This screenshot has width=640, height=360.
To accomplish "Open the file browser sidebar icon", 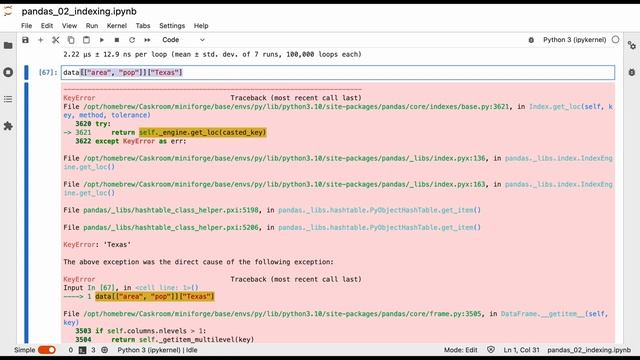I will pyautogui.click(x=8, y=45).
